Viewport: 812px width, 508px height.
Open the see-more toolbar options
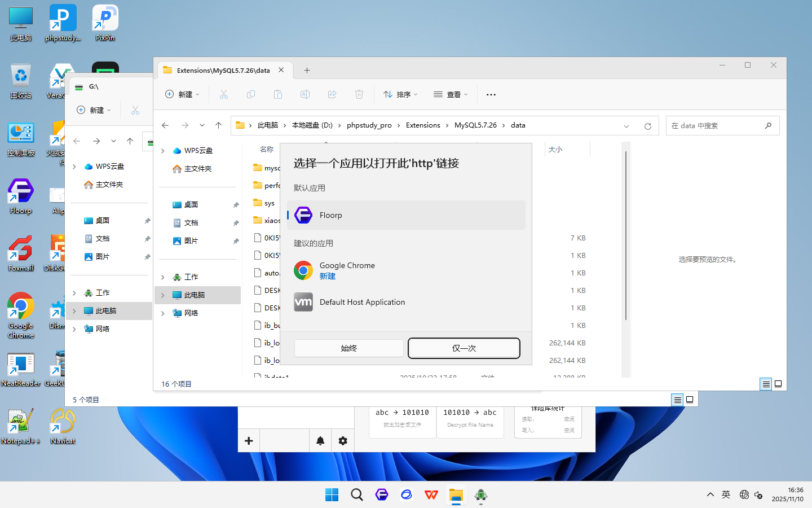491,95
